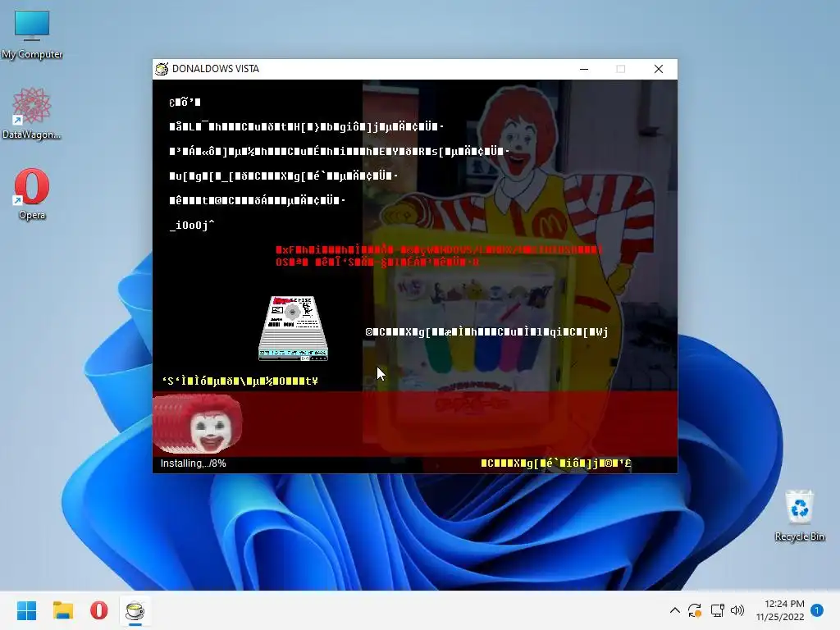
Task: Click the red garbled warning text
Action: coord(439,256)
